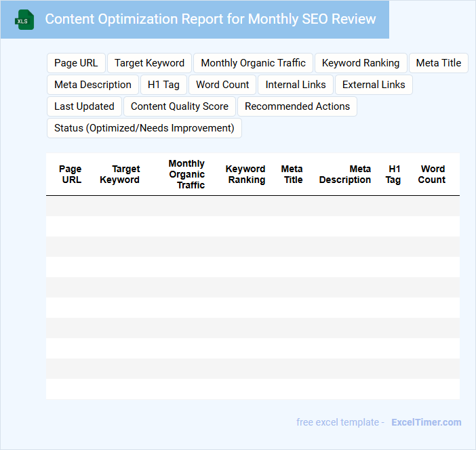Select Status (Optimized/Needs Improvement) tag
This screenshot has width=476, height=450.
click(x=144, y=128)
